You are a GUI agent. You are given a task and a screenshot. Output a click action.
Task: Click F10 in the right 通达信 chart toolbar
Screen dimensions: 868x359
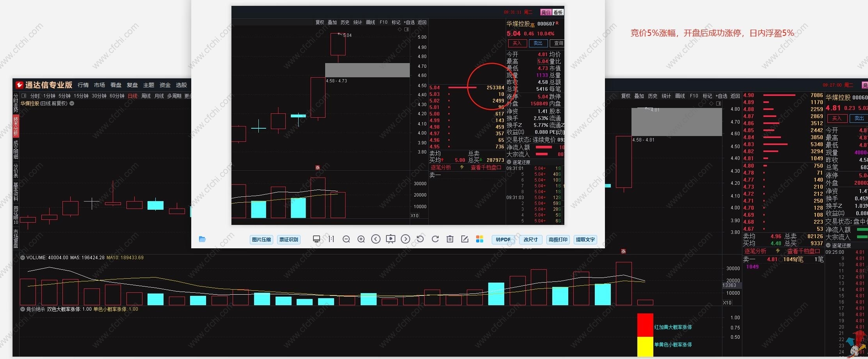point(694,96)
